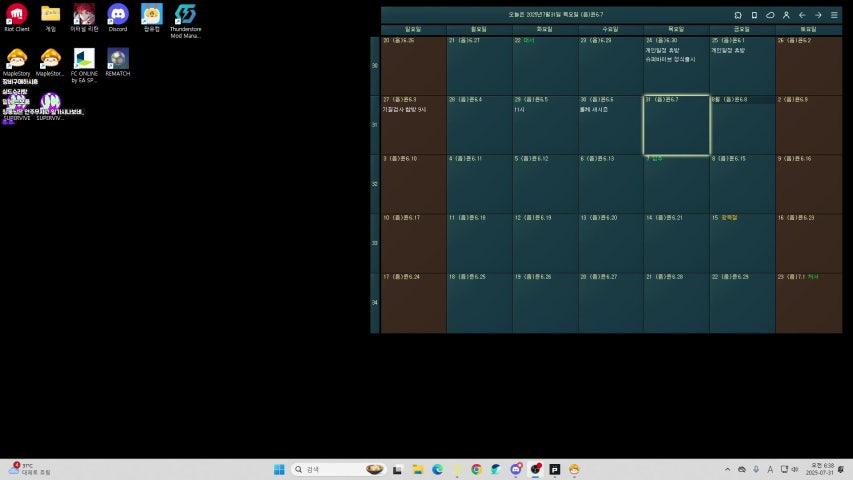Click the Saturday weekday column header
The height and width of the screenshot is (480, 853).
(x=809, y=29)
